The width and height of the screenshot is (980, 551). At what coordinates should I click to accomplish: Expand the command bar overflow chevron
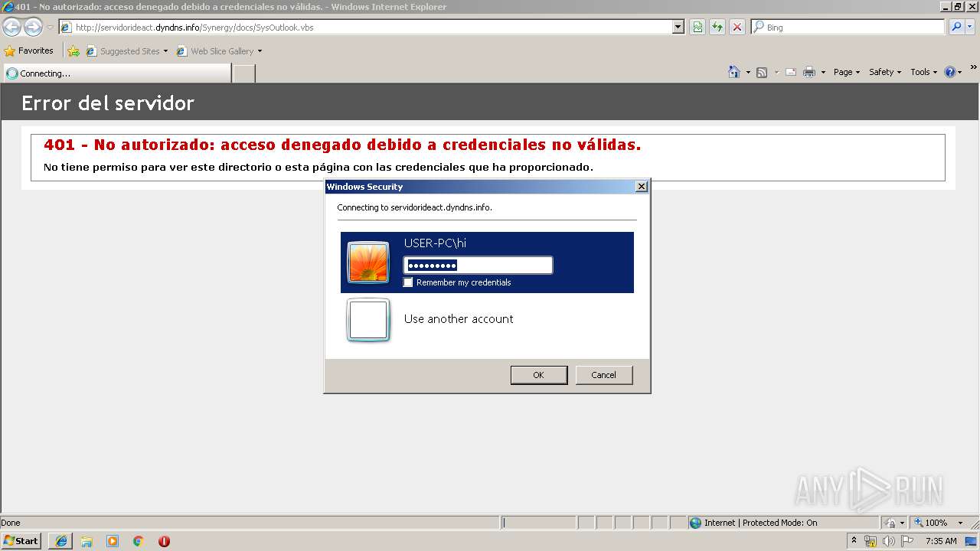[x=974, y=68]
